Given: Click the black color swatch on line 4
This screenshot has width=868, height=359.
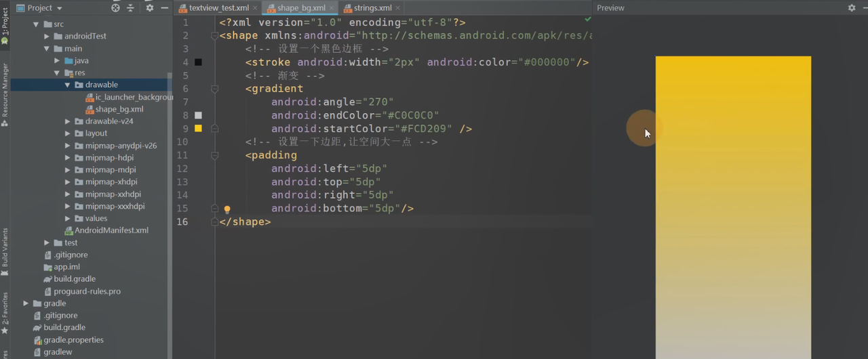Looking at the screenshot, I should point(198,62).
